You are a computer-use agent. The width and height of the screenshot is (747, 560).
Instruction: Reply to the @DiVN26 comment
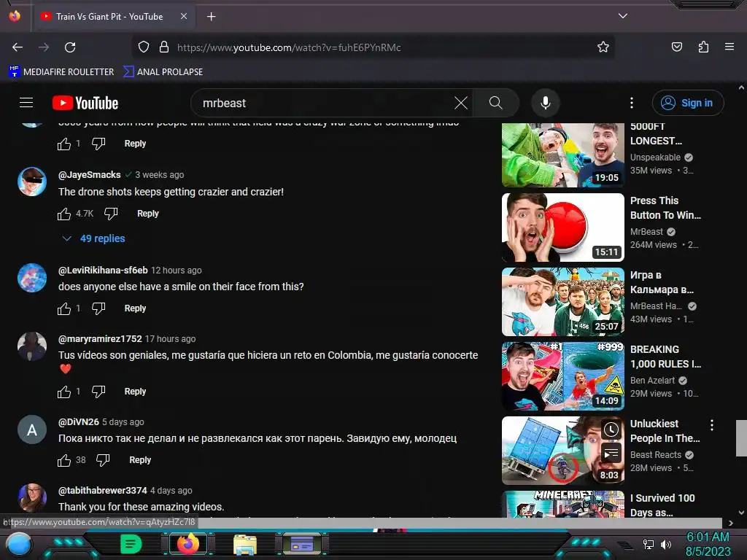(x=140, y=459)
